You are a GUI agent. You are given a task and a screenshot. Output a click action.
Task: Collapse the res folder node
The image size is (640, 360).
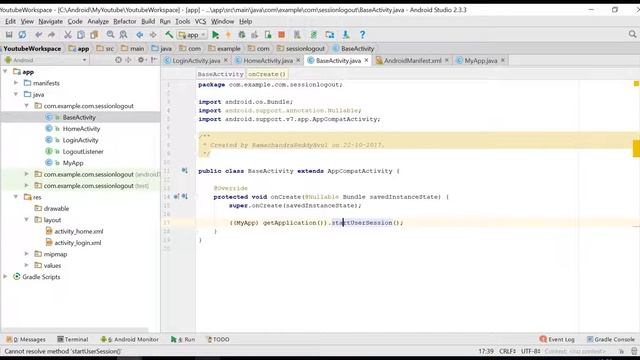coord(16,197)
